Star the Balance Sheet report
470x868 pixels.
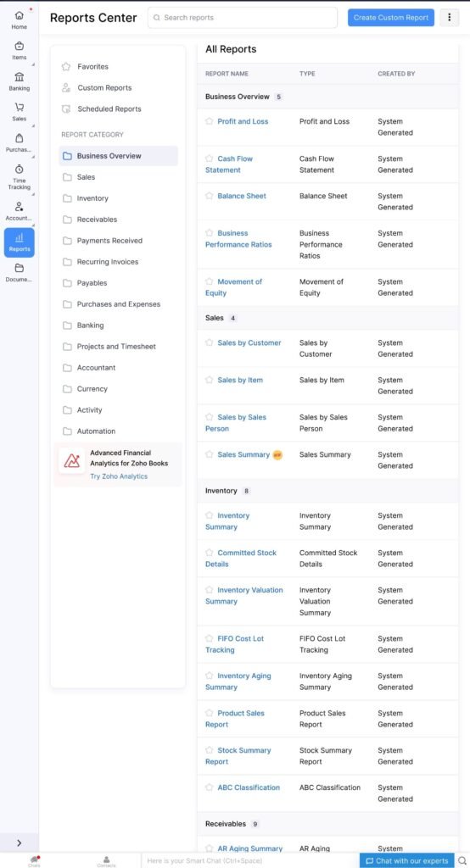coord(209,196)
